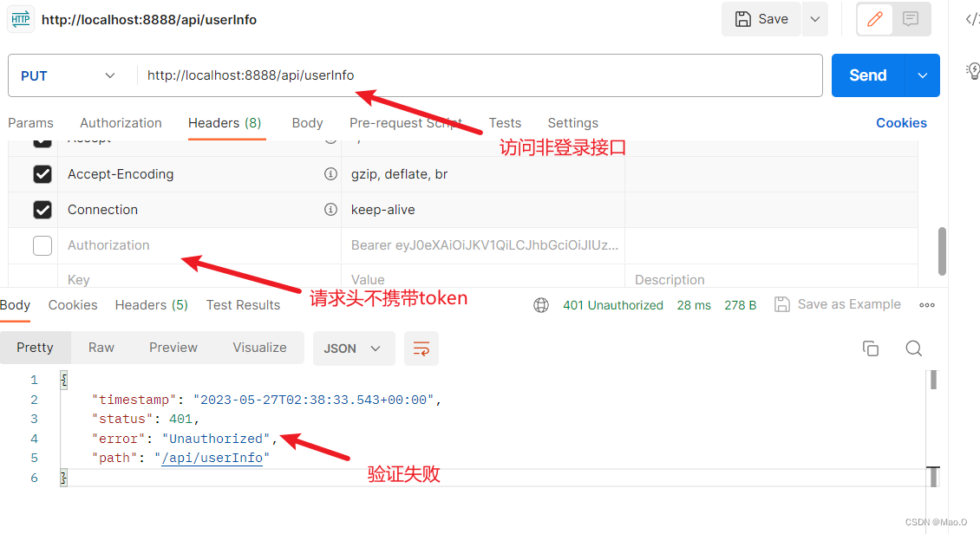Switch to Visualize view
This screenshot has width=980, height=534.
click(260, 348)
